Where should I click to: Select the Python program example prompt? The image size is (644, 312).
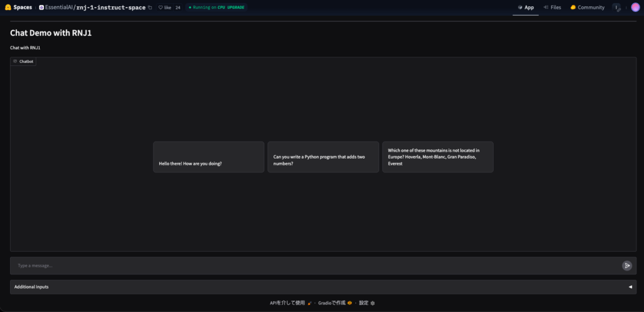coord(323,157)
